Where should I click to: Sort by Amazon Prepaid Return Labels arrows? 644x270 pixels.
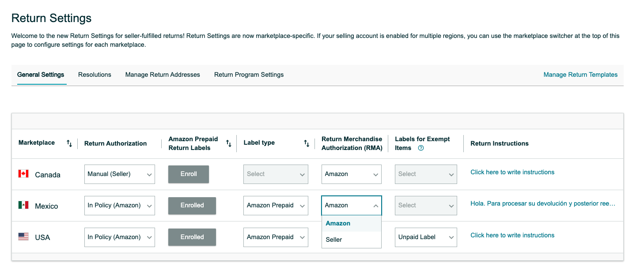coord(229,143)
